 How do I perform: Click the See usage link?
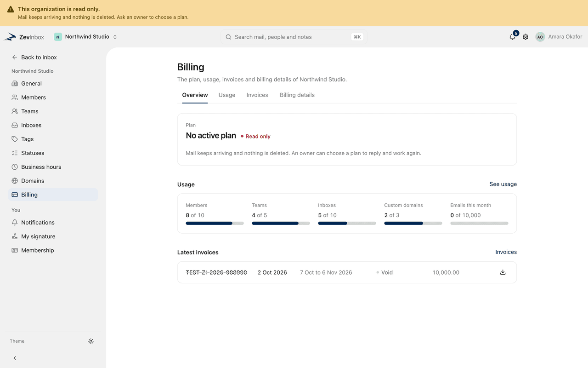(503, 184)
